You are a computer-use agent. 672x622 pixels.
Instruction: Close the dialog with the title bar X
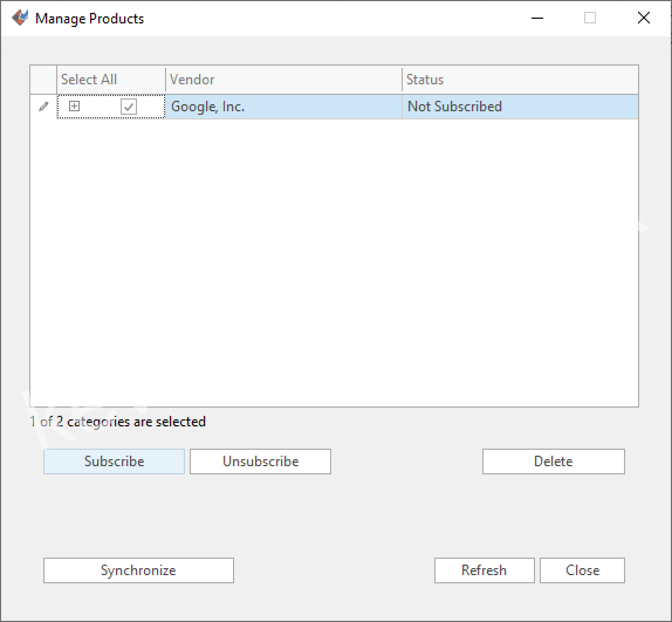click(x=643, y=18)
